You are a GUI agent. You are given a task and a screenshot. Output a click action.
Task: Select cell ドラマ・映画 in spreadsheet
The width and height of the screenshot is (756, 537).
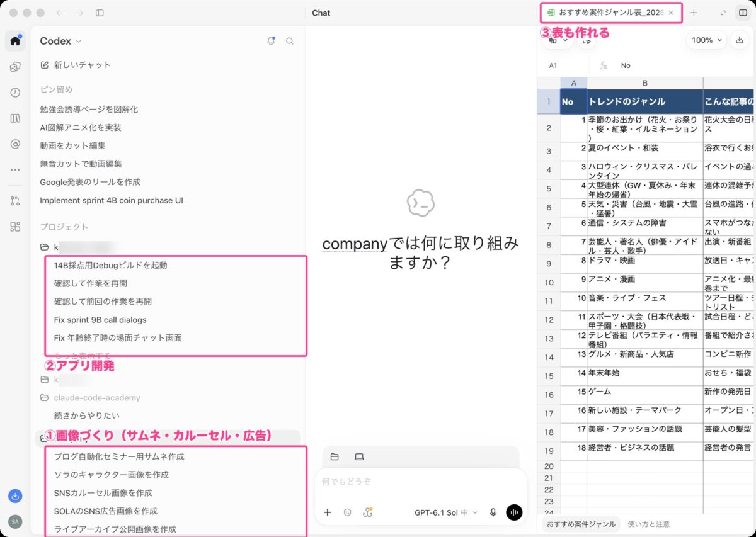point(645,264)
